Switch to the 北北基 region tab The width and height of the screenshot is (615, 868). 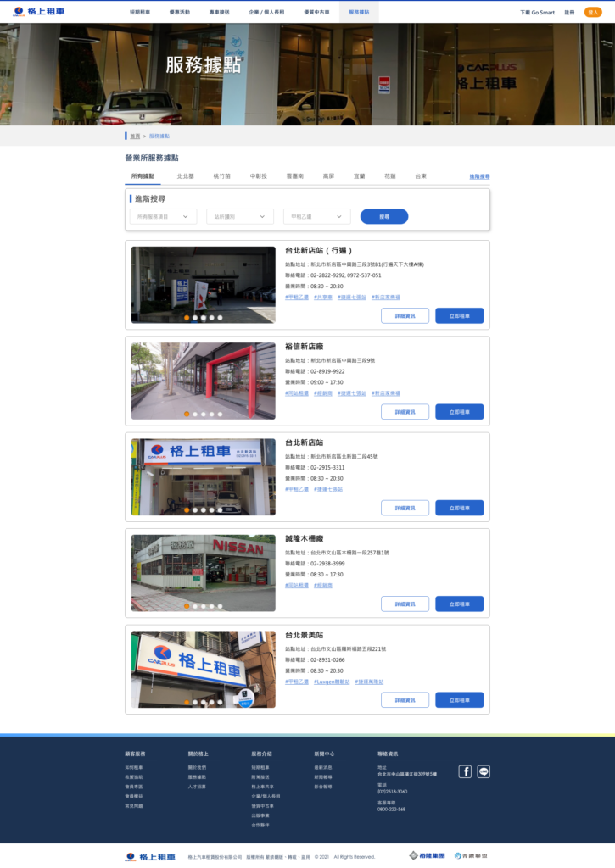pyautogui.click(x=185, y=176)
